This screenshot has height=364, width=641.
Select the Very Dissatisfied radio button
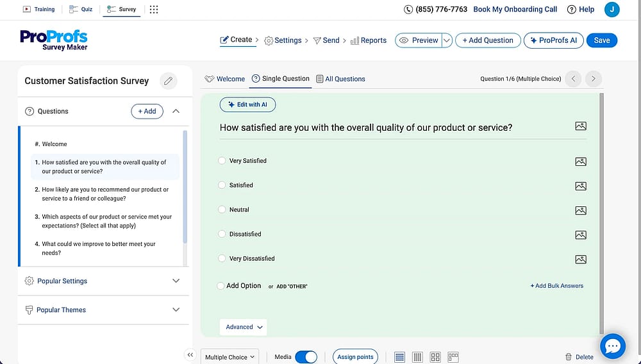(222, 259)
